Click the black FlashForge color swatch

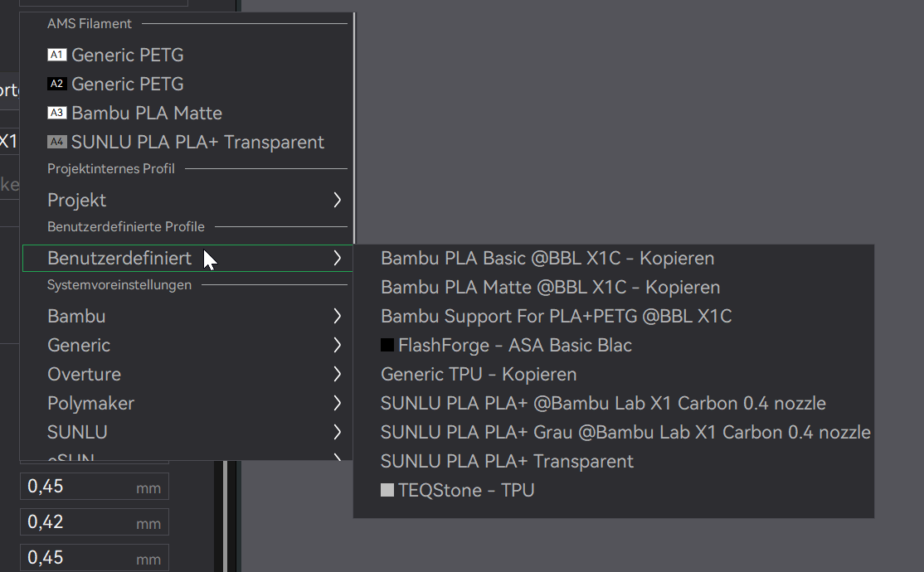coord(387,345)
